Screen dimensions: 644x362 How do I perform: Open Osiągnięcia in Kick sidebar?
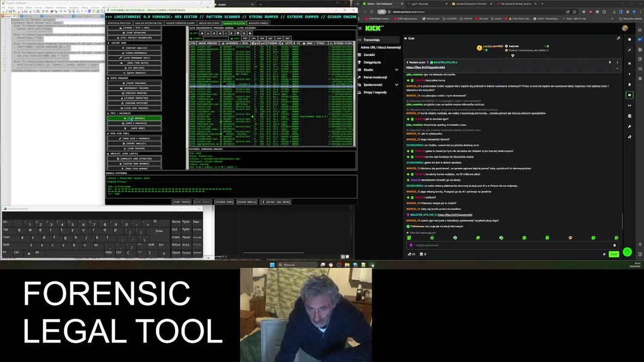pyautogui.click(x=372, y=62)
